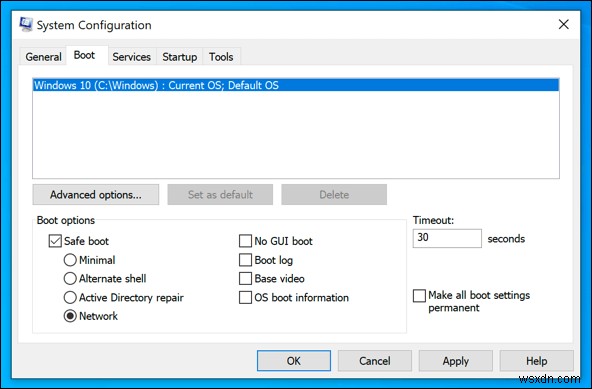Select the Boot tab
592x389 pixels.
click(87, 56)
